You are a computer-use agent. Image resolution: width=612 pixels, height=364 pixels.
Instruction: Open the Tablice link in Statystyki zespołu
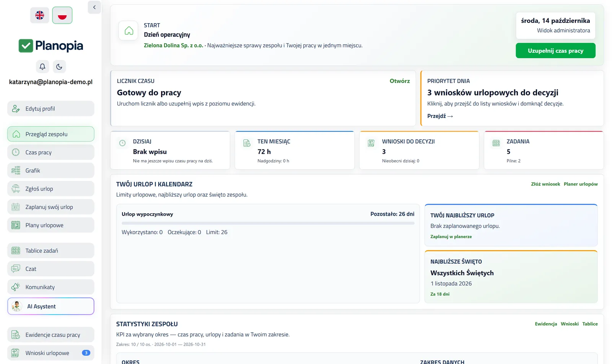pos(590,324)
